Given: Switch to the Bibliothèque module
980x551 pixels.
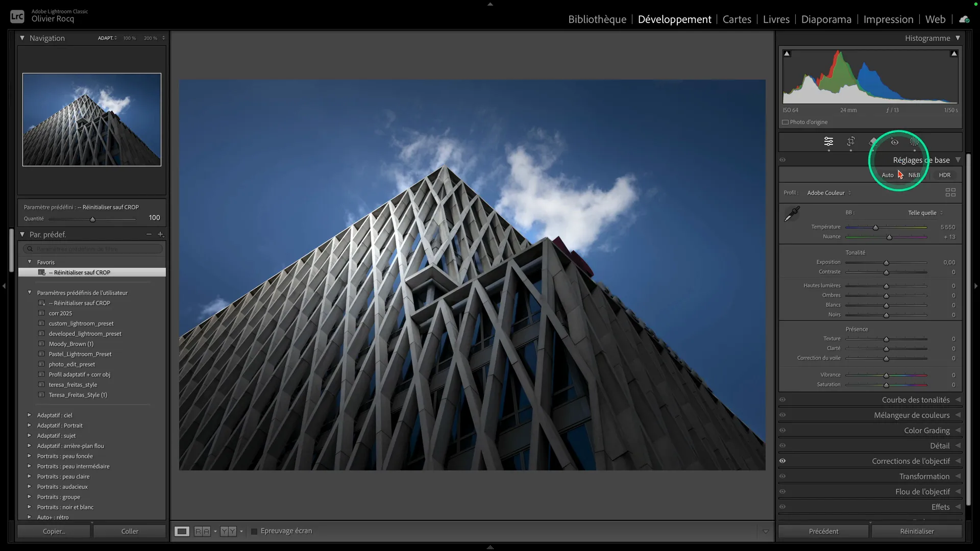Looking at the screenshot, I should [597, 19].
